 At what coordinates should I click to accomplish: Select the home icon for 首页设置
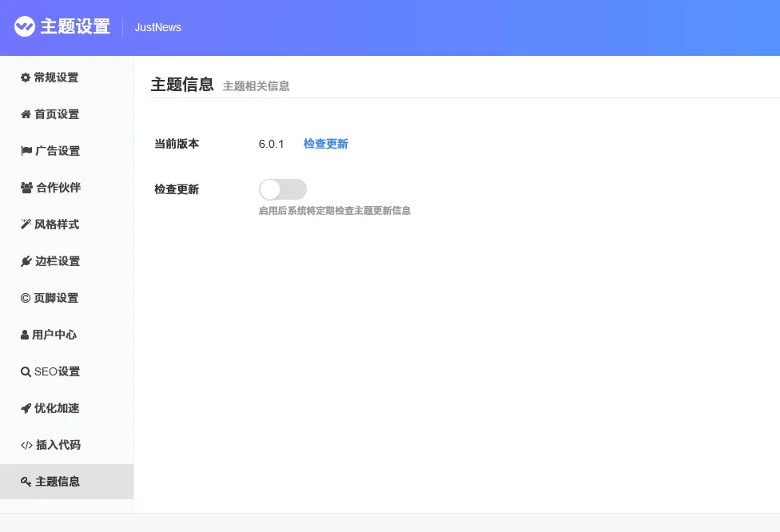click(x=26, y=113)
